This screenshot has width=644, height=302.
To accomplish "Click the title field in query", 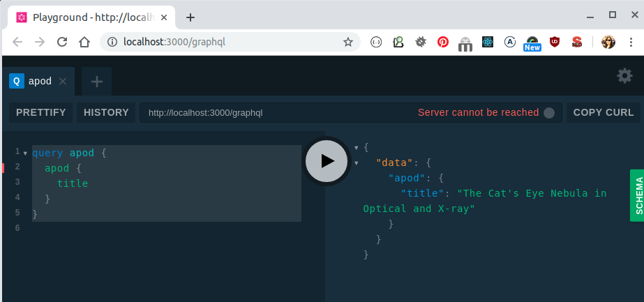I will (x=73, y=183).
